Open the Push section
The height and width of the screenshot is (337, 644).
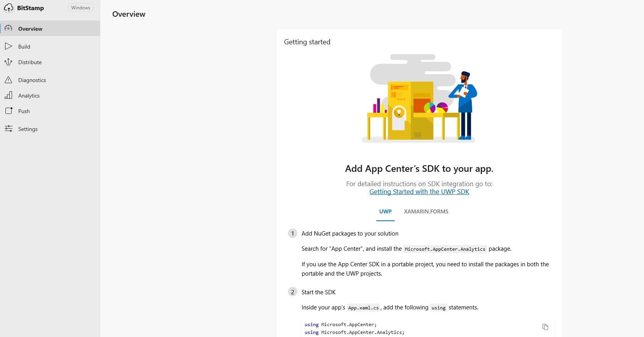[50, 111]
